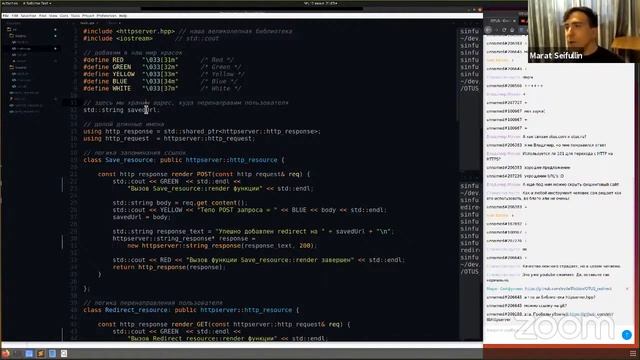Viewport: 640px width, 360px height.
Task: Open the Find menu
Action: click(42, 16)
